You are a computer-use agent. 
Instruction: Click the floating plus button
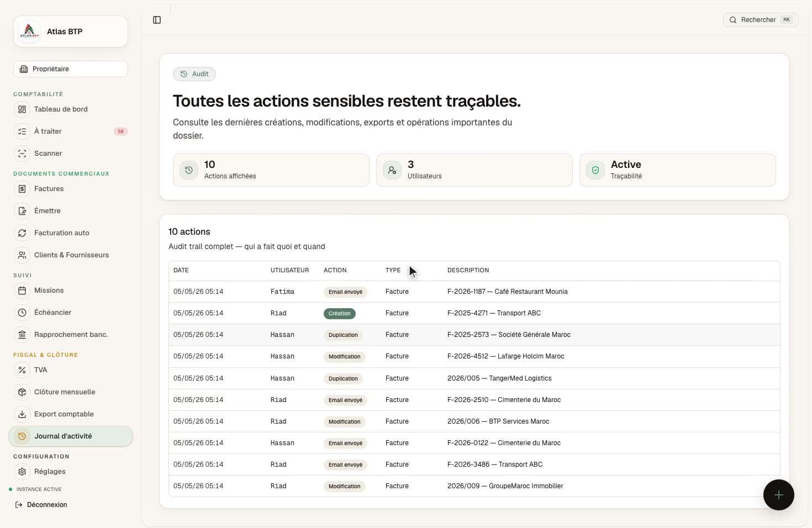(x=779, y=495)
